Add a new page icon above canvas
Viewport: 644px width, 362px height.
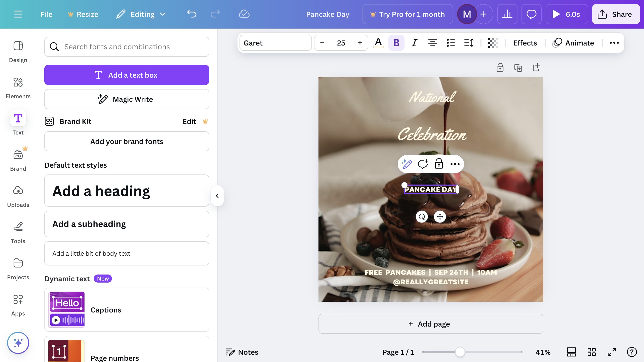click(x=536, y=67)
